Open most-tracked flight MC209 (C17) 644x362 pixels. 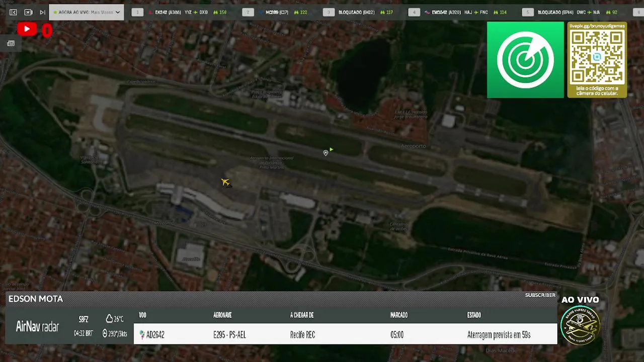click(x=277, y=12)
